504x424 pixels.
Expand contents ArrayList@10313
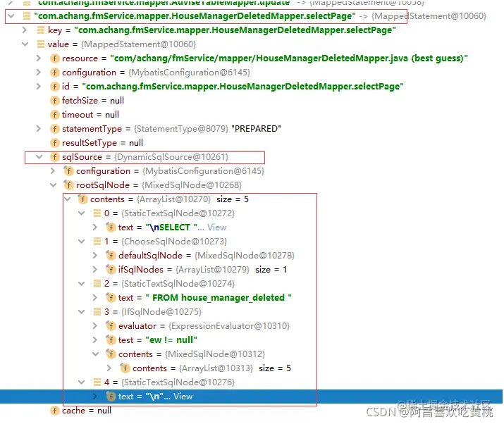[109, 368]
